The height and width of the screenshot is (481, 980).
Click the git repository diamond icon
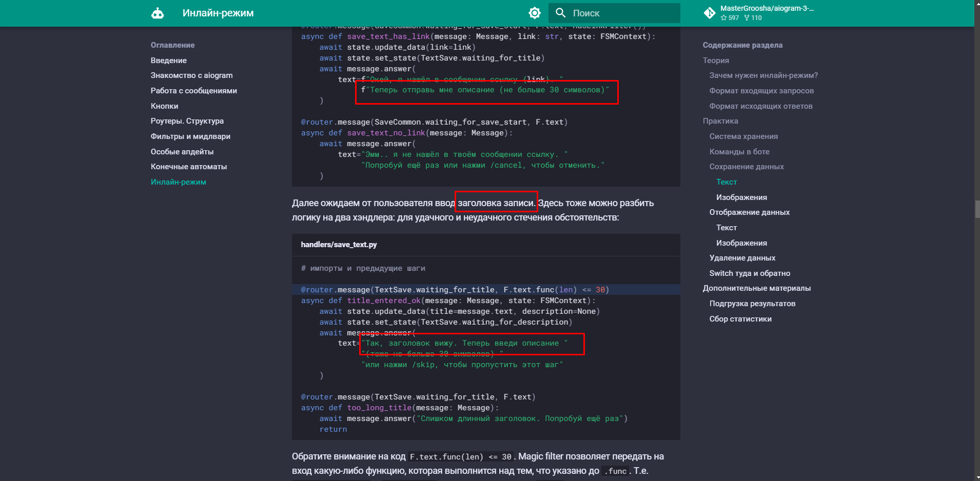point(710,13)
